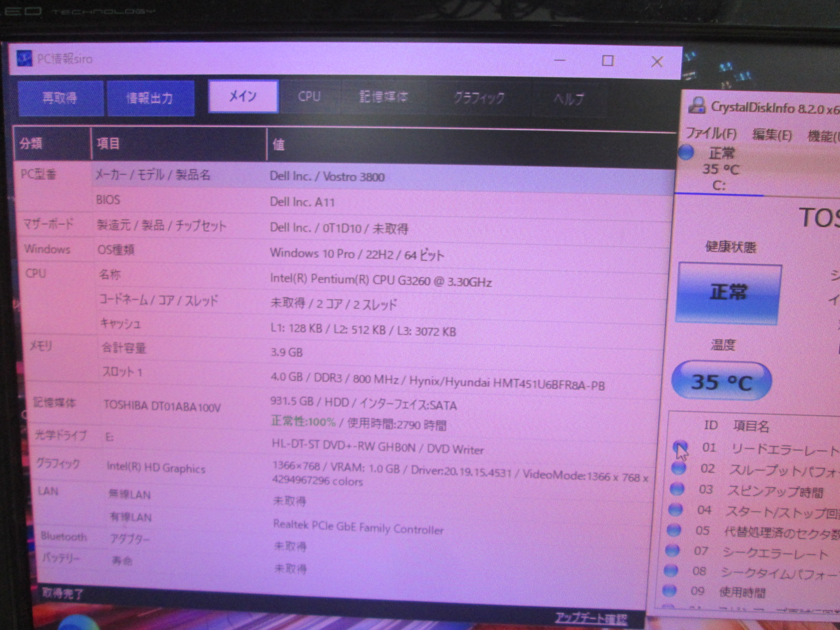Open 編集(E) menu in CrystalDiskInfo

coord(772,135)
